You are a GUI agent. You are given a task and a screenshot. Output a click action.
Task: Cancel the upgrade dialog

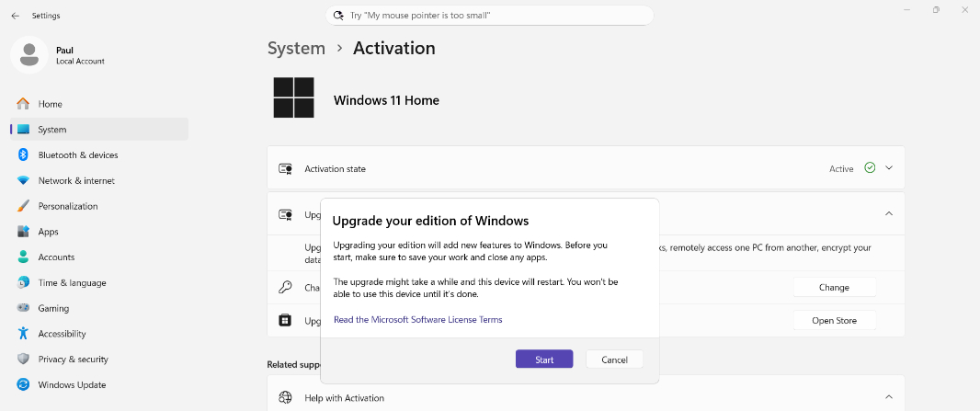614,360
